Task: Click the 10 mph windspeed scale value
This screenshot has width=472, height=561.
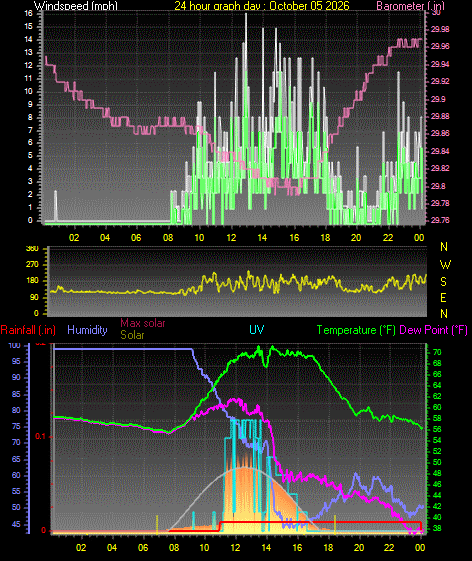Action: 28,91
